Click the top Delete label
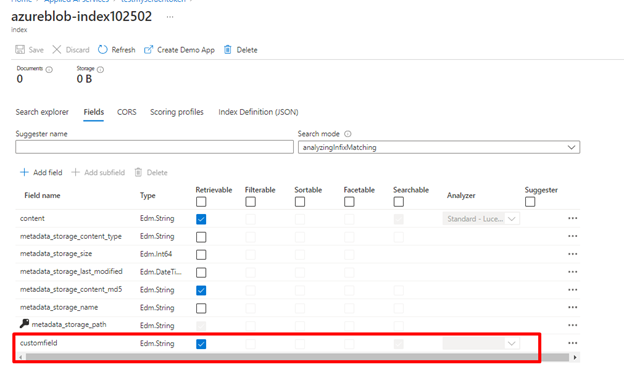624x375 pixels. (x=247, y=50)
